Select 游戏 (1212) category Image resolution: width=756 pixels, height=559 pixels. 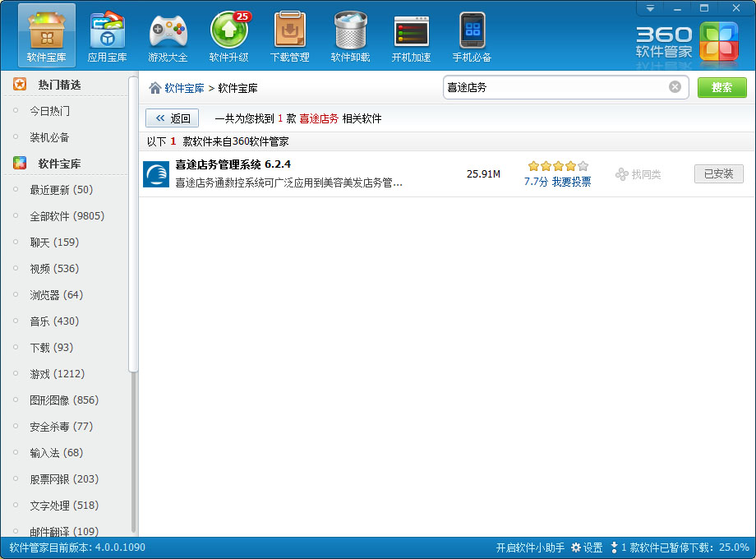pyautogui.click(x=58, y=374)
